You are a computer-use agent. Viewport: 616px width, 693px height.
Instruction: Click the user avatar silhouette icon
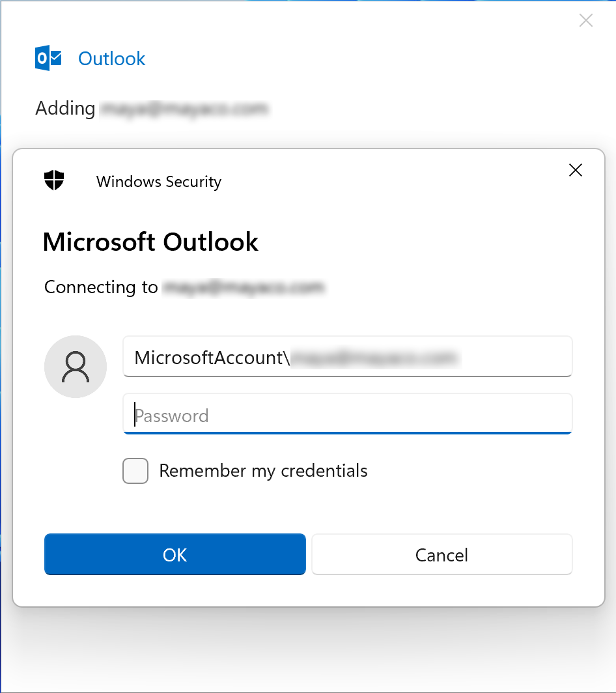click(76, 367)
